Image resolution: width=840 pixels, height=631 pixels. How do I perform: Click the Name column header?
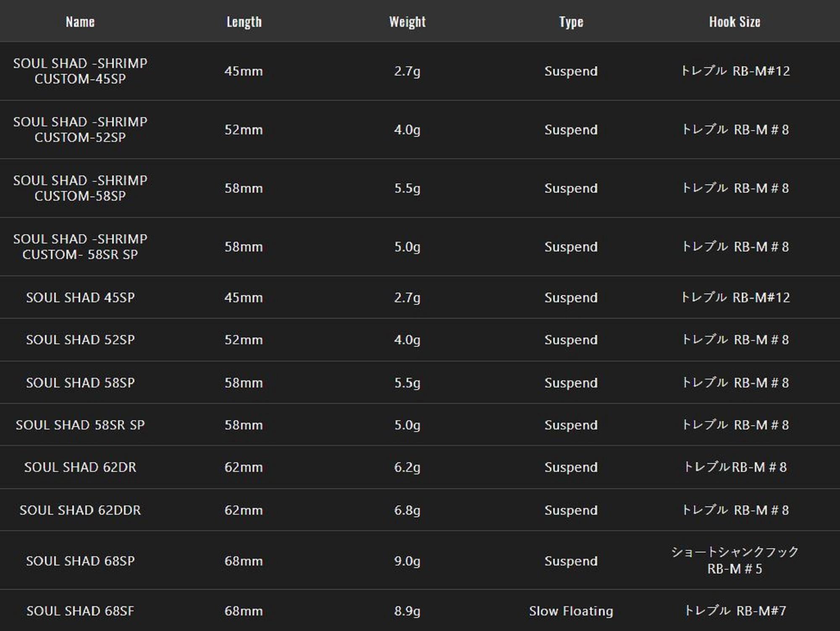click(x=80, y=22)
